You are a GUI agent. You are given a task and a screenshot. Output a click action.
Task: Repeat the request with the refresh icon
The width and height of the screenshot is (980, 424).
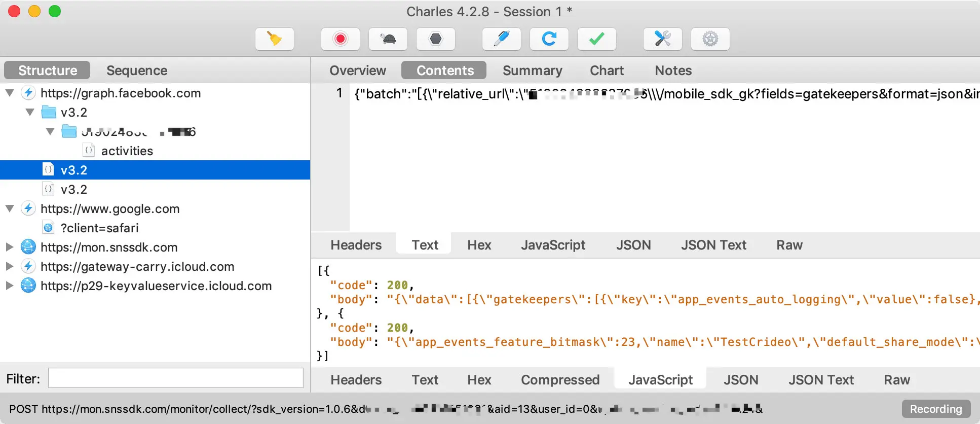(549, 39)
